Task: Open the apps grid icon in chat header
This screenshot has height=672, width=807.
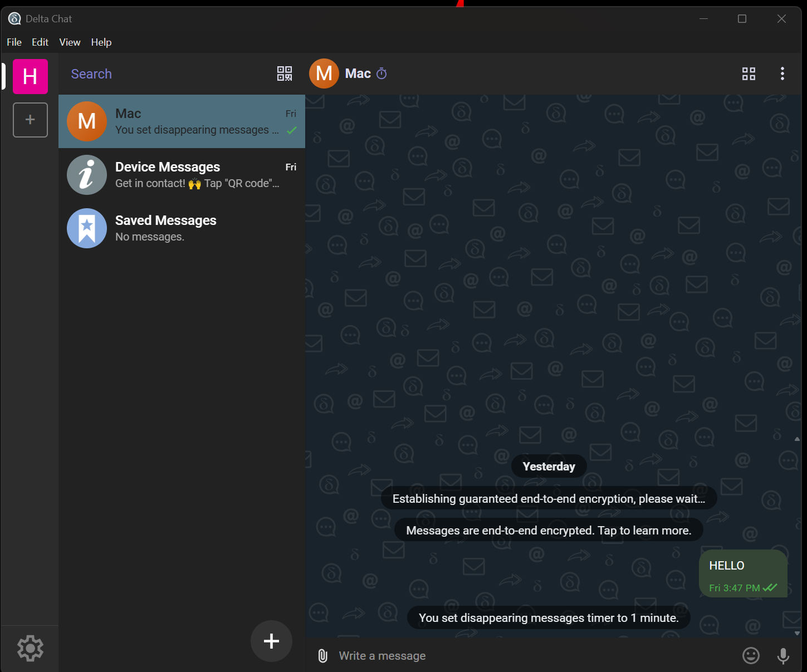Action: pos(749,73)
